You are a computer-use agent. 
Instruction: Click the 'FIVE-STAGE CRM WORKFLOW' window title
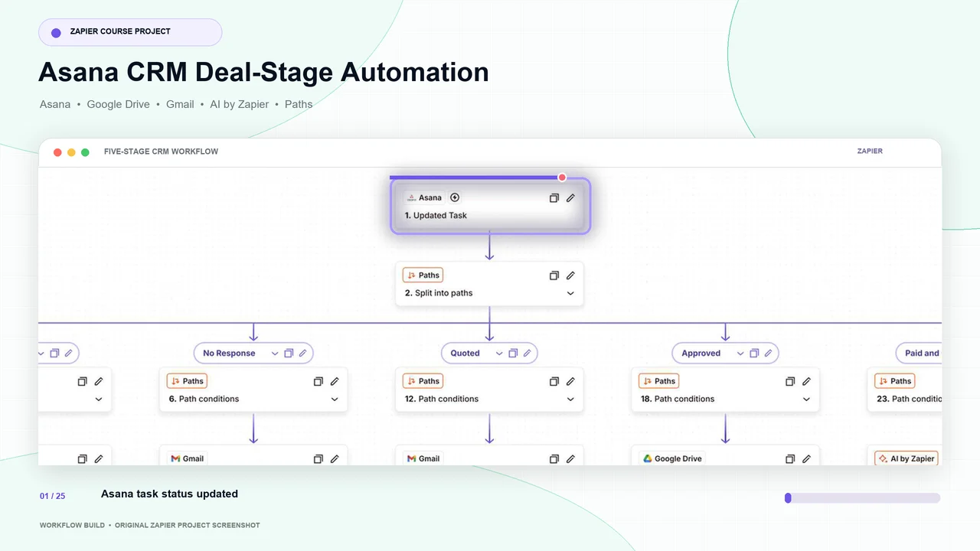click(161, 152)
